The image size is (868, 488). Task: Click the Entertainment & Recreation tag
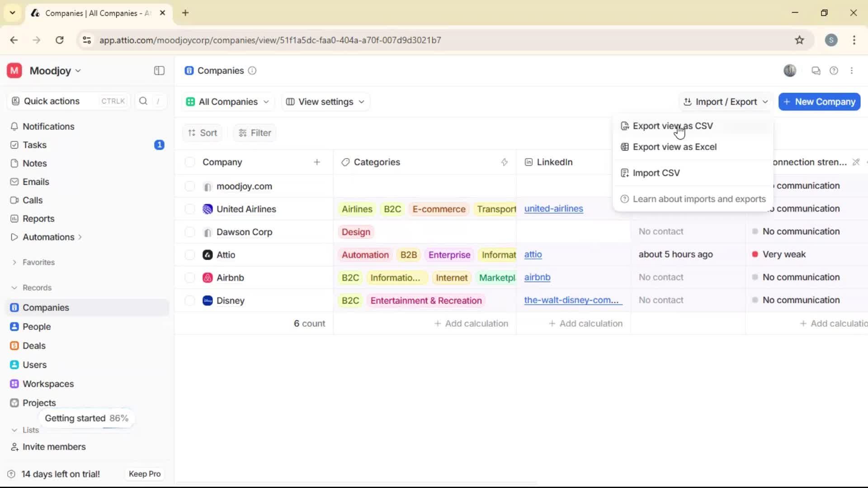[x=426, y=301]
